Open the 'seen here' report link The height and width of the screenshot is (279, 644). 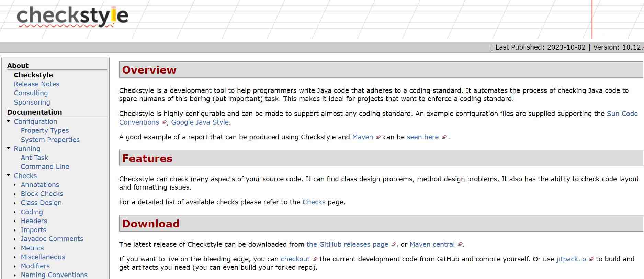[x=422, y=137]
